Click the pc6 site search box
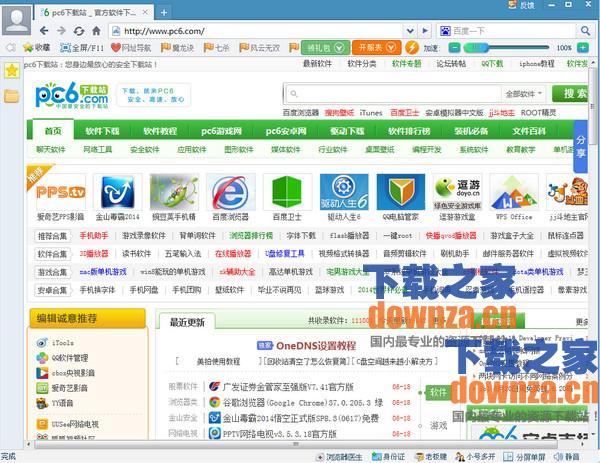The width and height of the screenshot is (600, 463). click(393, 93)
